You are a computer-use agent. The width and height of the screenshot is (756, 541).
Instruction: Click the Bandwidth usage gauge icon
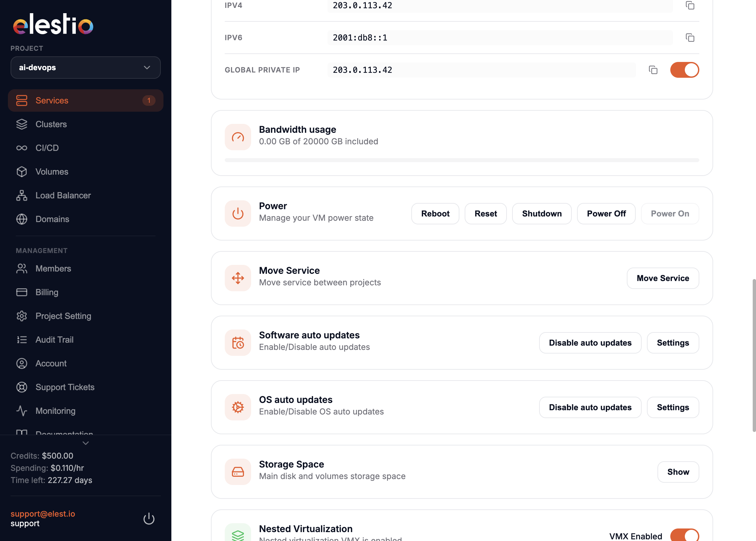[x=238, y=137]
